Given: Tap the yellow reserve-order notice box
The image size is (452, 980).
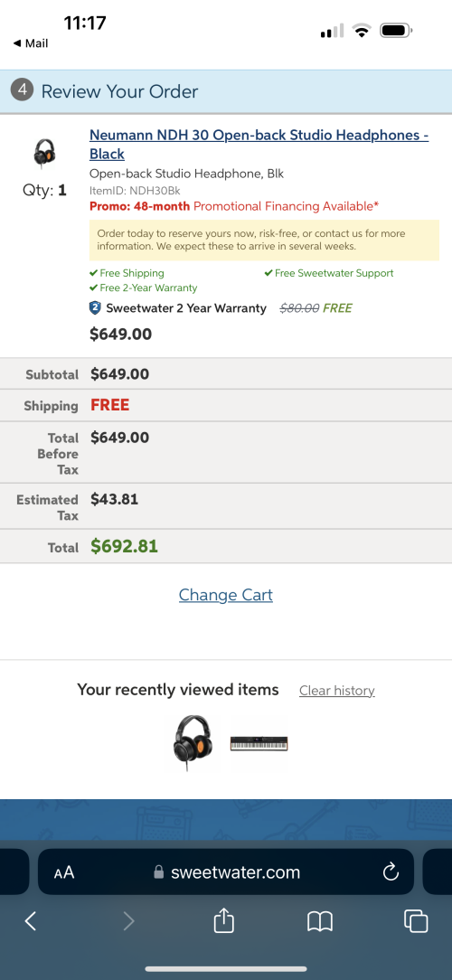Looking at the screenshot, I should (265, 240).
